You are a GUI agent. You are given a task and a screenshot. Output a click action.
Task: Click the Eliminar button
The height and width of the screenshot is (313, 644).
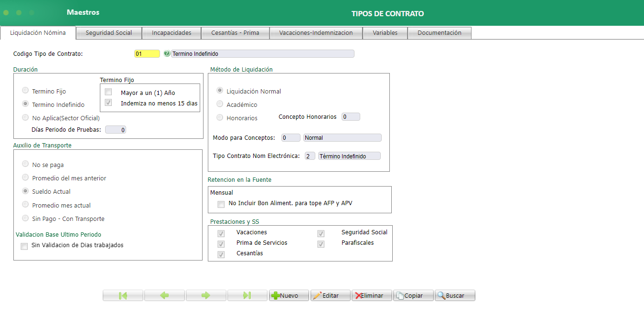pyautogui.click(x=371, y=295)
